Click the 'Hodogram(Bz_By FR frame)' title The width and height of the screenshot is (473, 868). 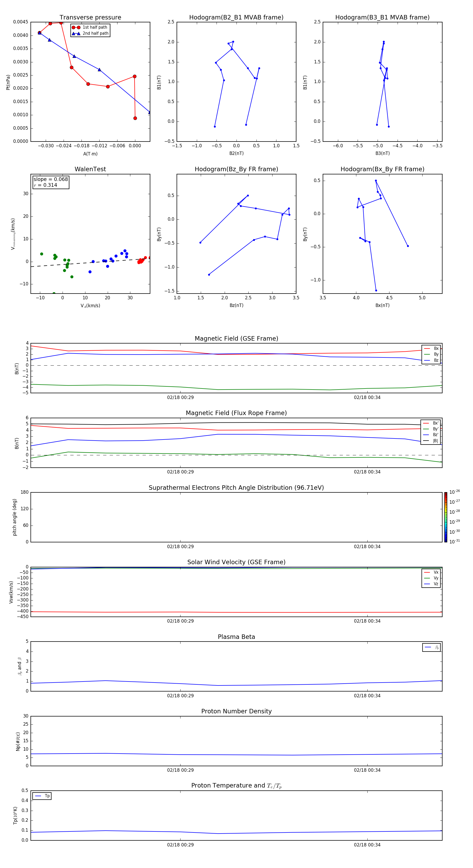click(236, 169)
